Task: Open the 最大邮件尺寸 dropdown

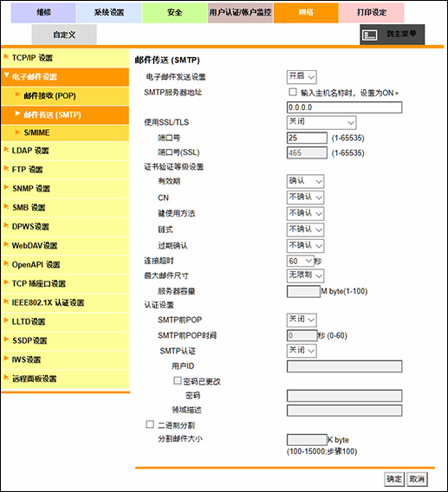Action: 305,275
